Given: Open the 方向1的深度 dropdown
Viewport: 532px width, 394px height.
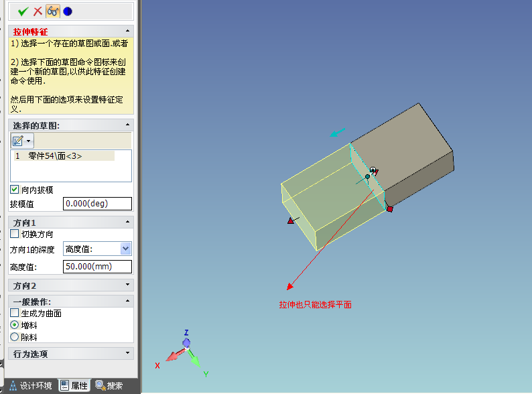Looking at the screenshot, I should coord(125,249).
